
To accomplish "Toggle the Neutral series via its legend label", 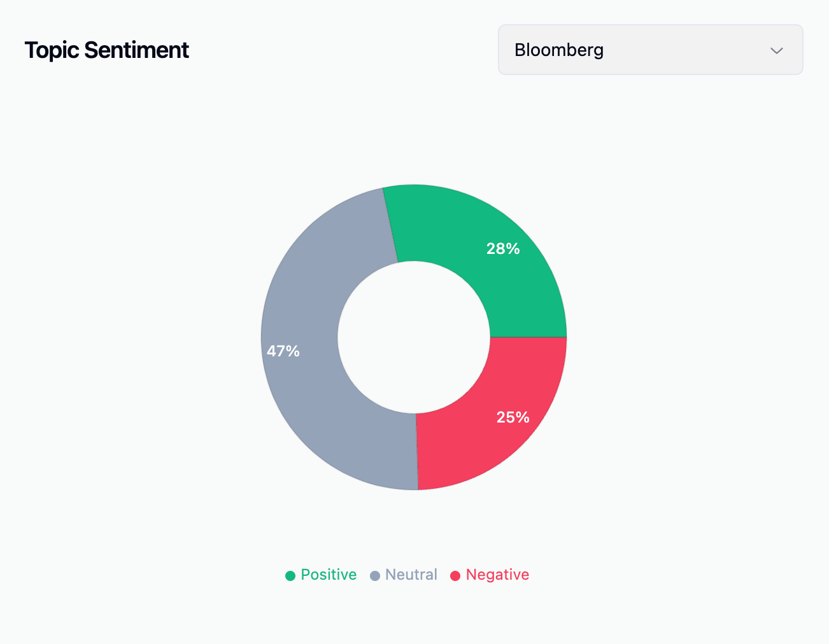I will pos(411,575).
